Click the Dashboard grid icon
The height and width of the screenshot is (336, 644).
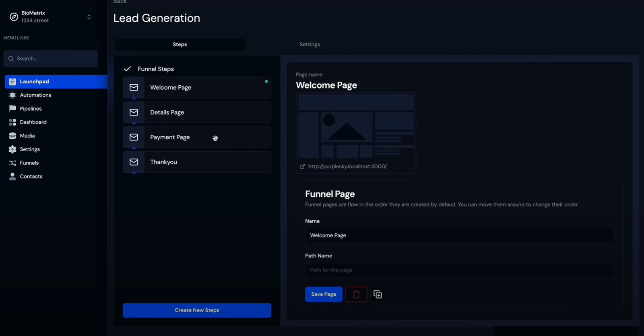(x=12, y=122)
